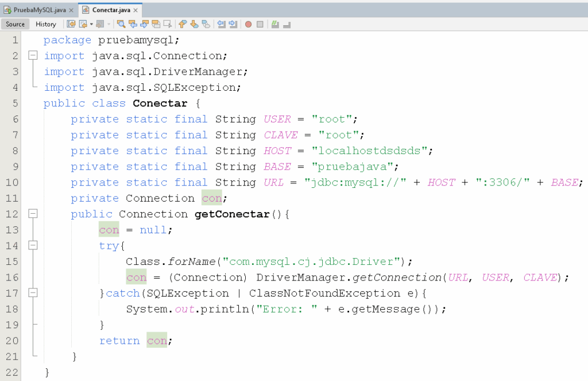
Task: Click the Source view button
Action: (15, 24)
